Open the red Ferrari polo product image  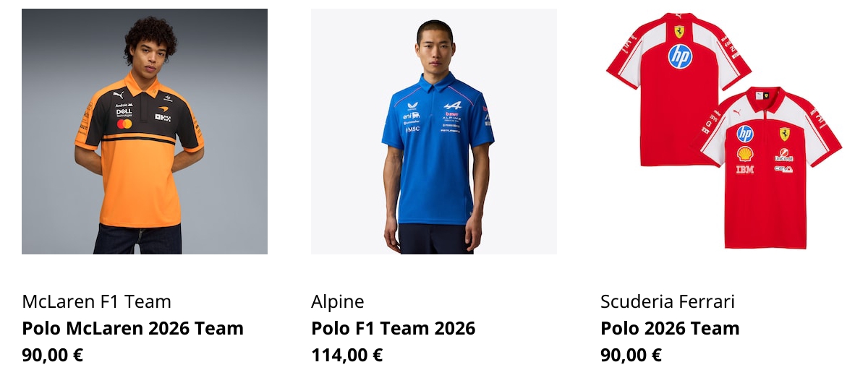pos(723,132)
